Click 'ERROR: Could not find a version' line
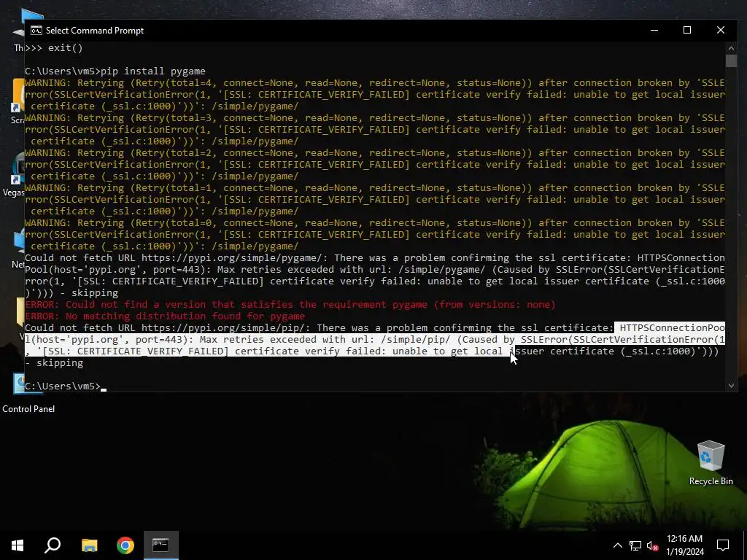 (x=290, y=304)
